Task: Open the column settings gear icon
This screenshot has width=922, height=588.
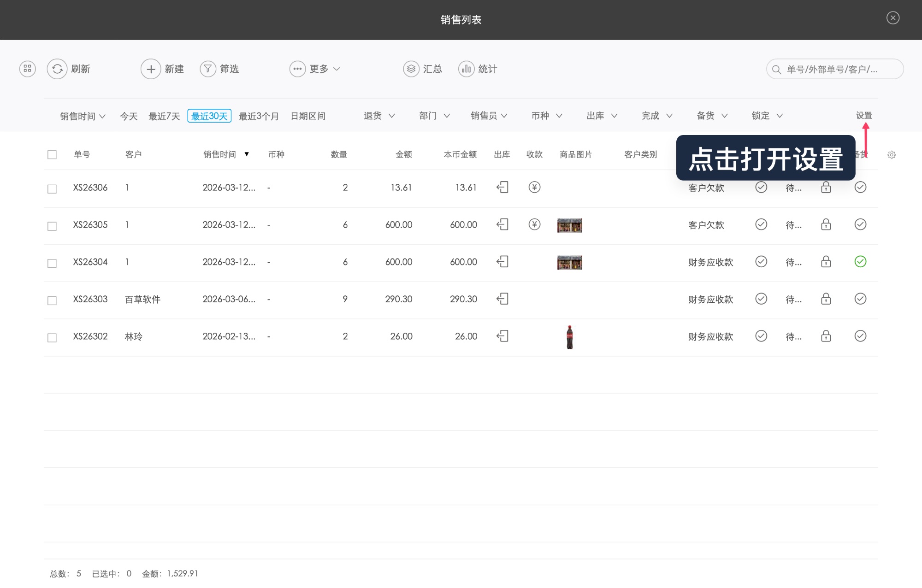Action: (892, 155)
